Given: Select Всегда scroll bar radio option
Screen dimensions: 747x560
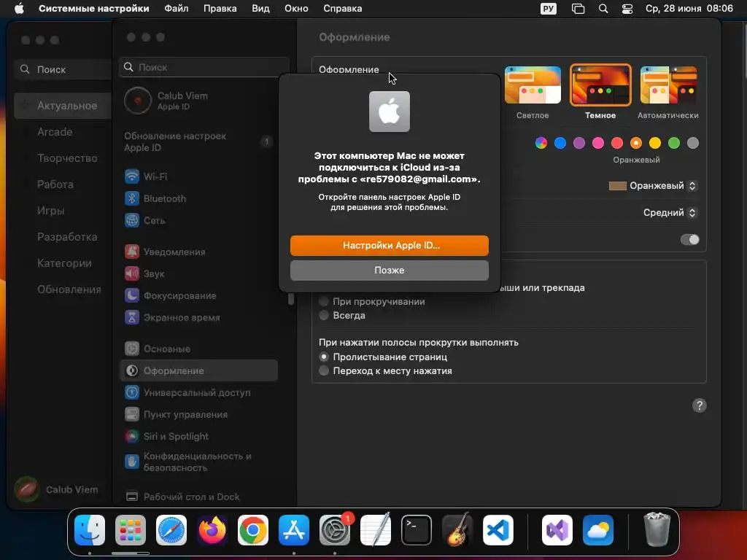Looking at the screenshot, I should pos(324,315).
